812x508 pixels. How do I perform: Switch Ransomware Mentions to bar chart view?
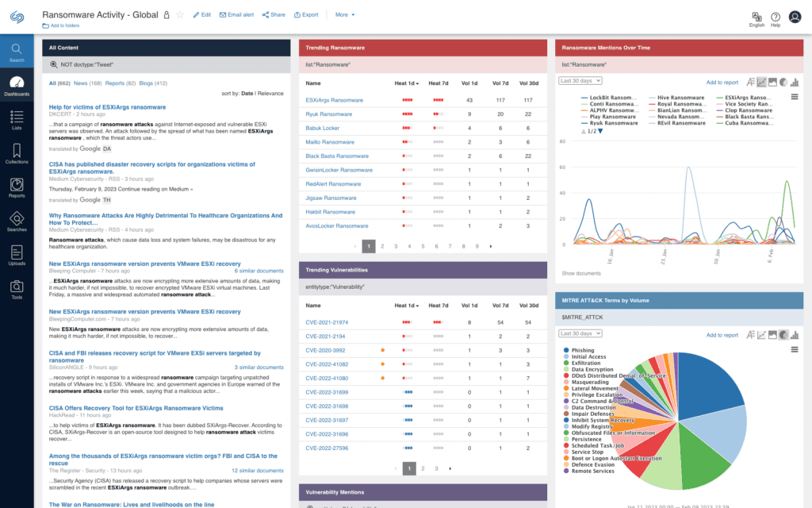point(795,82)
